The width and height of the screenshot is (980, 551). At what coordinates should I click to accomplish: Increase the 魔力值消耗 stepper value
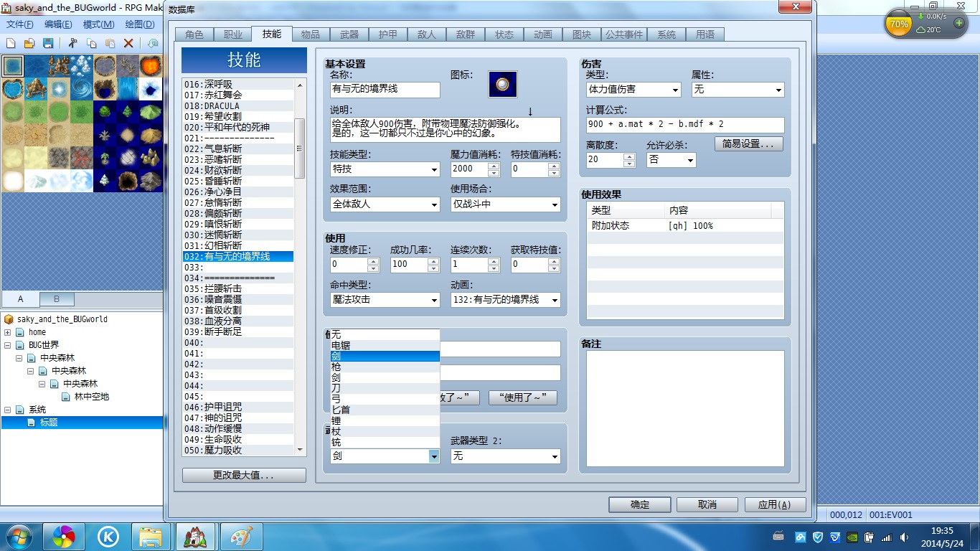click(494, 166)
